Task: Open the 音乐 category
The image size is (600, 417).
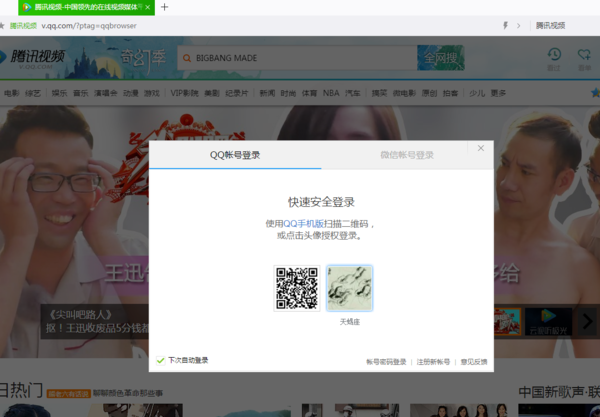Action: 81,93
